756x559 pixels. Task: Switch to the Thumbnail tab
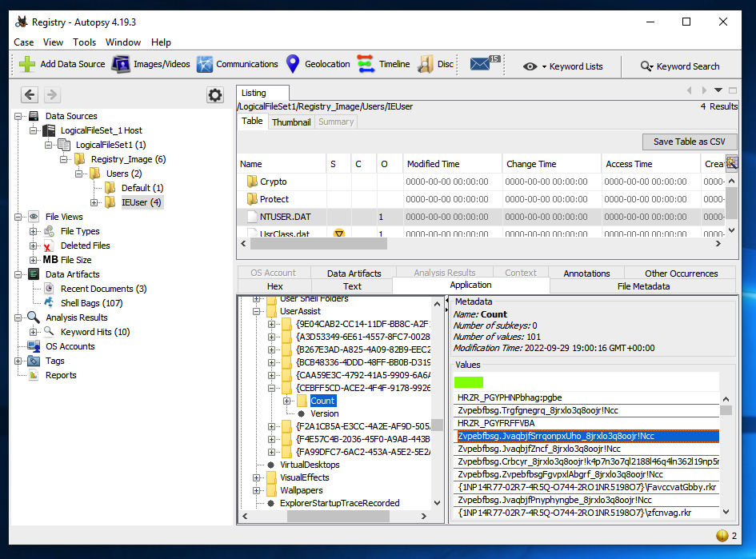(x=290, y=122)
